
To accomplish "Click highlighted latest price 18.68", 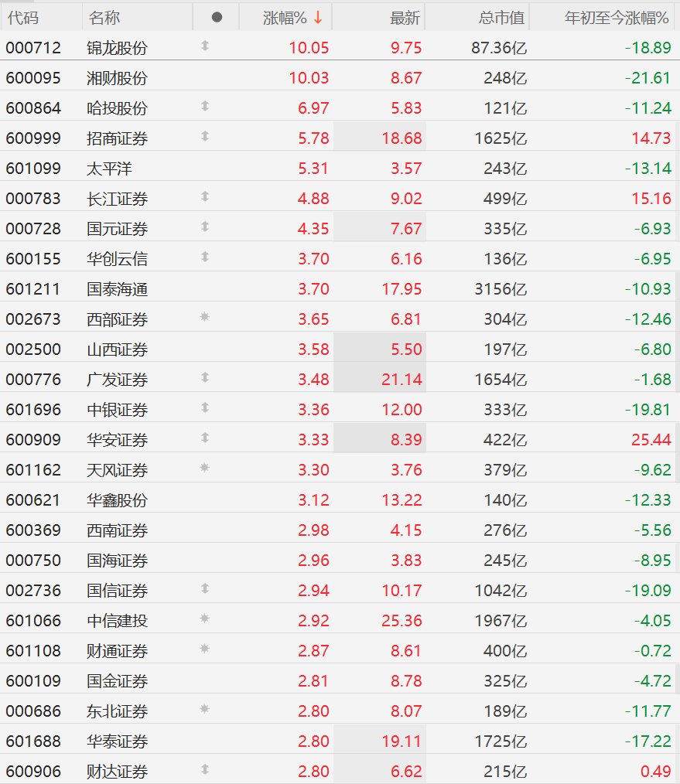I will 402,138.
